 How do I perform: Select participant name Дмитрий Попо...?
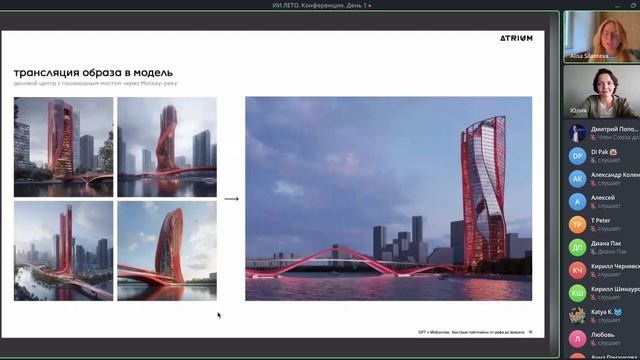click(x=614, y=129)
